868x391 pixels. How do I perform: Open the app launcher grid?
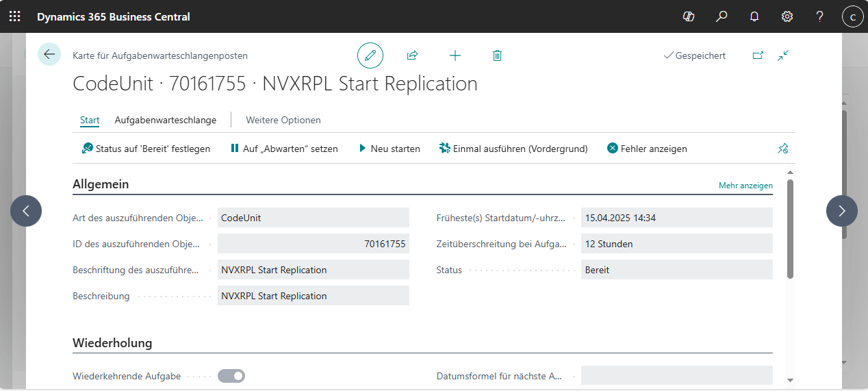tap(15, 16)
